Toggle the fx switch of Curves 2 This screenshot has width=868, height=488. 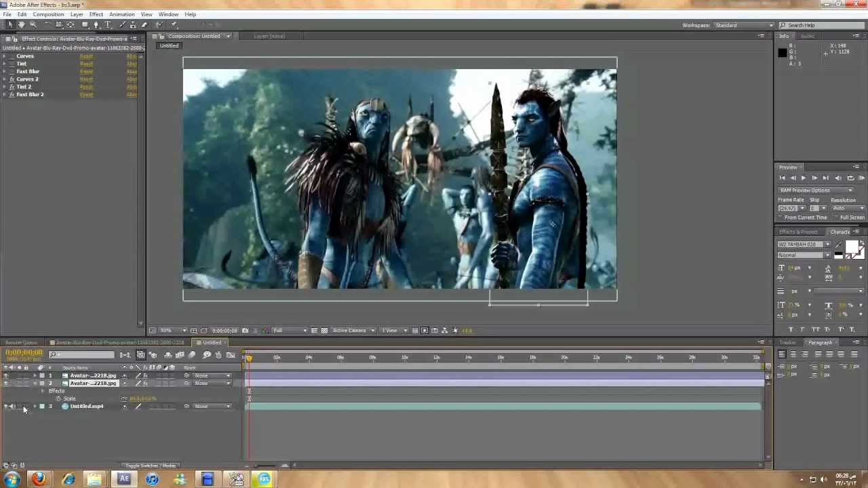click(12, 79)
